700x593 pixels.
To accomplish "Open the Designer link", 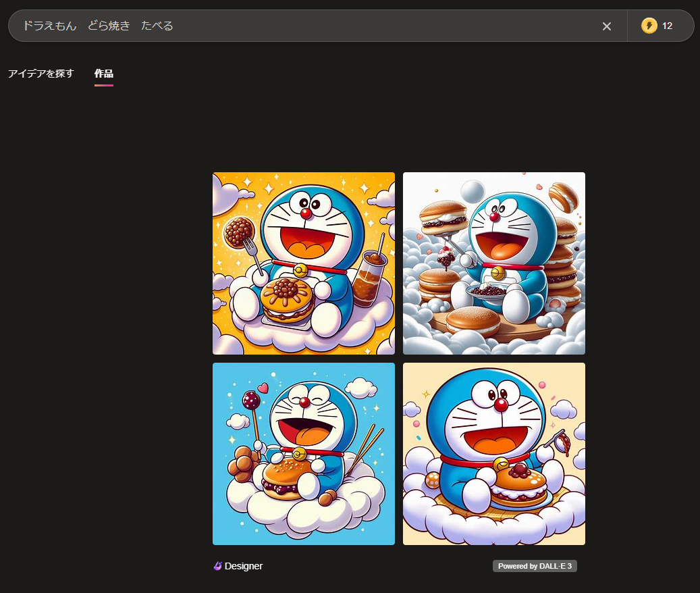I will tap(243, 566).
